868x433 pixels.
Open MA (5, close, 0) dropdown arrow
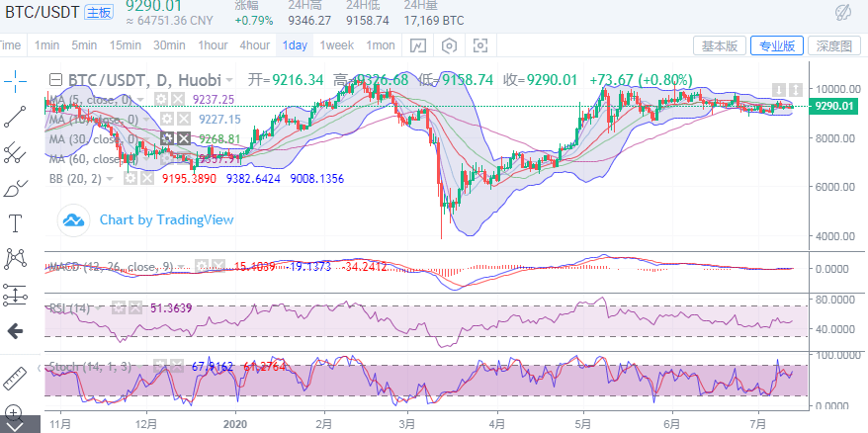(140, 100)
